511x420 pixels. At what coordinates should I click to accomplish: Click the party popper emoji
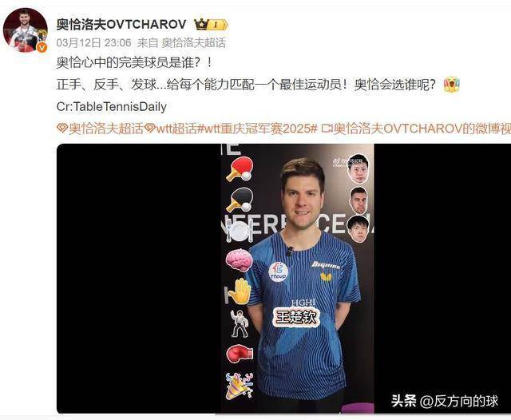[240, 386]
